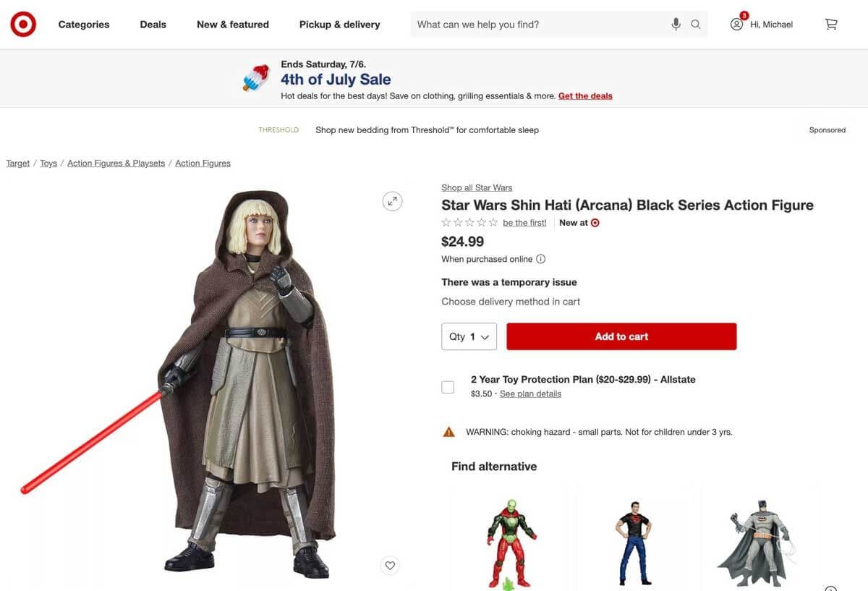Favorite the figure using the heart icon
Viewport: 868px width, 591px height.
pos(390,565)
